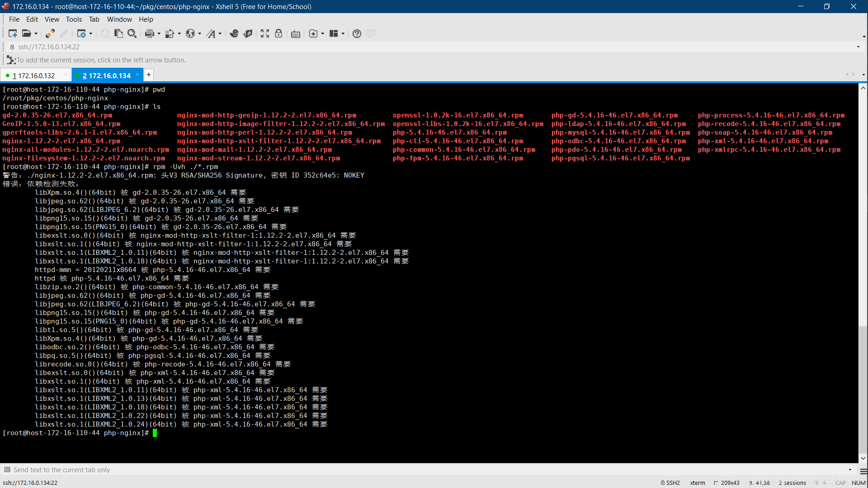
Task: Click the Font icon
Action: [x=211, y=33]
